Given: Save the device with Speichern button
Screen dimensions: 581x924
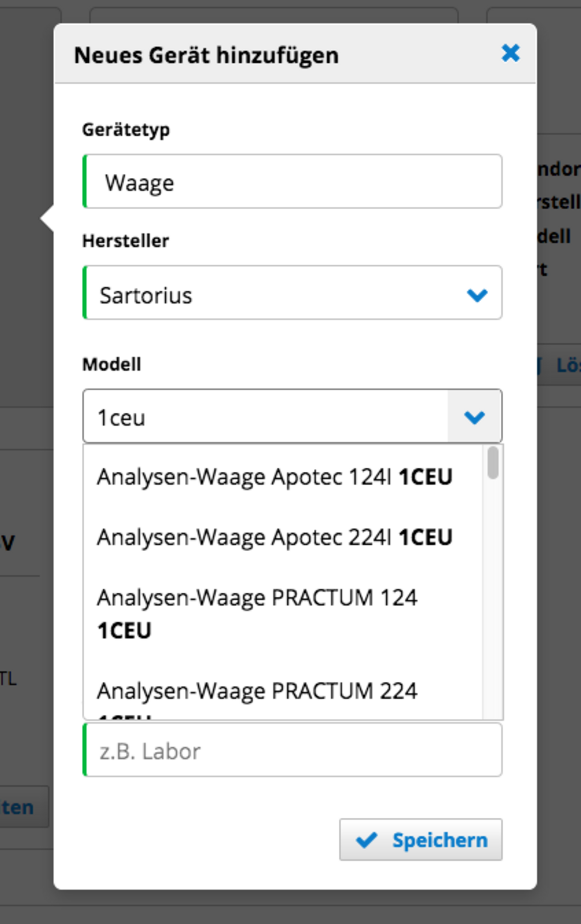Looking at the screenshot, I should pyautogui.click(x=421, y=839).
